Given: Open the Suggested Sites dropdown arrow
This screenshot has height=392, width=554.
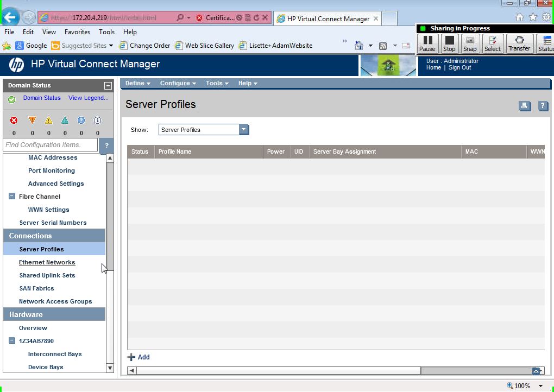Looking at the screenshot, I should click(111, 46).
